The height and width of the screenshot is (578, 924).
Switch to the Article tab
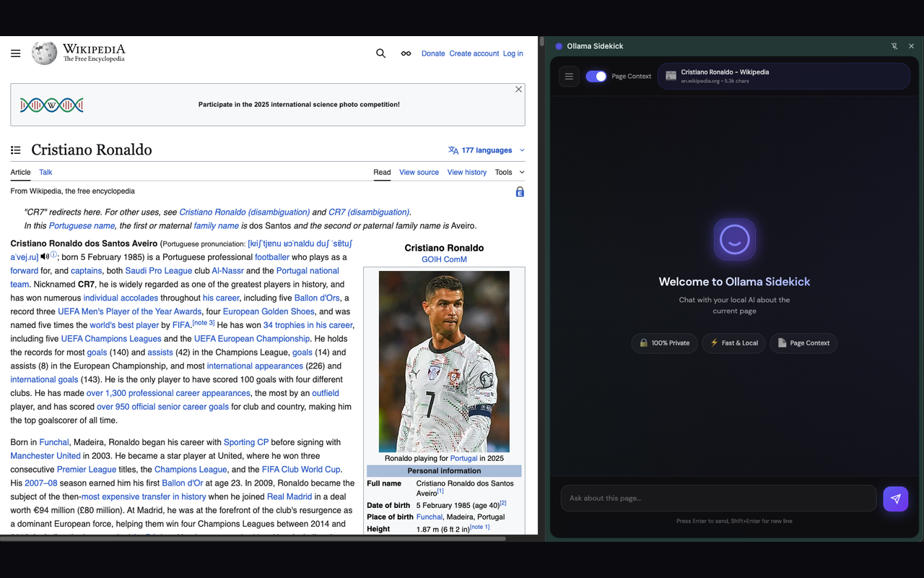[x=20, y=172]
